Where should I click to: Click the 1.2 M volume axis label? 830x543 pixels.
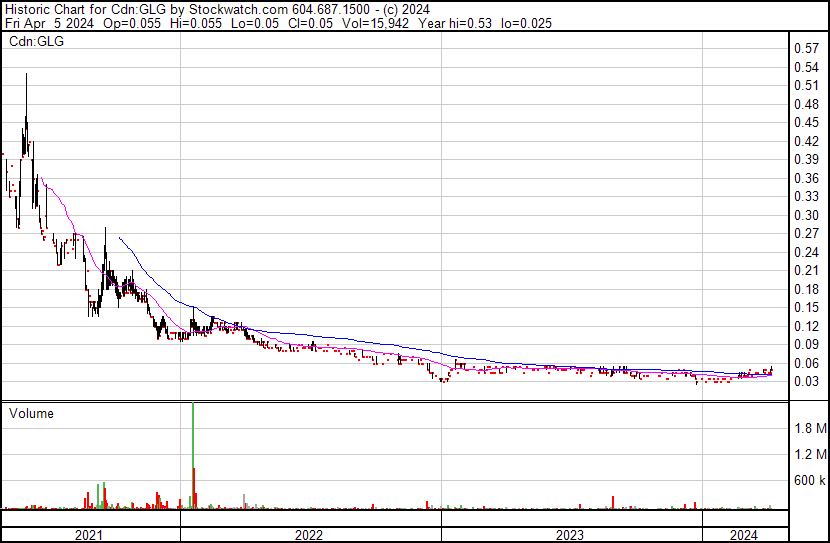coord(810,454)
